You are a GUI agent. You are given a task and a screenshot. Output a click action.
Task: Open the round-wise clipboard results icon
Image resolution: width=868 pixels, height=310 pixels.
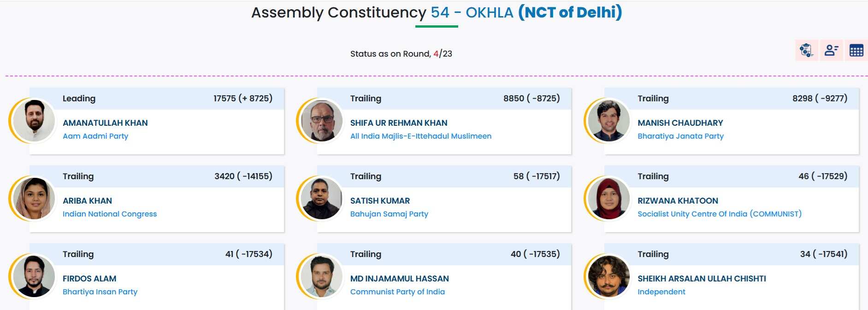click(806, 50)
